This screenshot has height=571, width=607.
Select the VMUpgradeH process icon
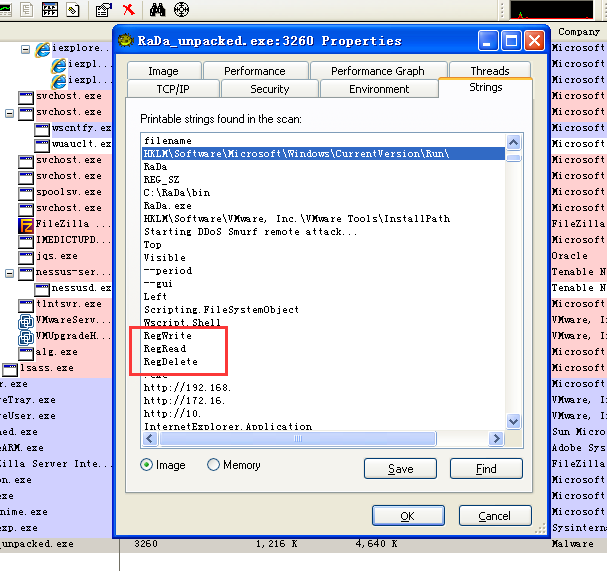pyautogui.click(x=26, y=337)
